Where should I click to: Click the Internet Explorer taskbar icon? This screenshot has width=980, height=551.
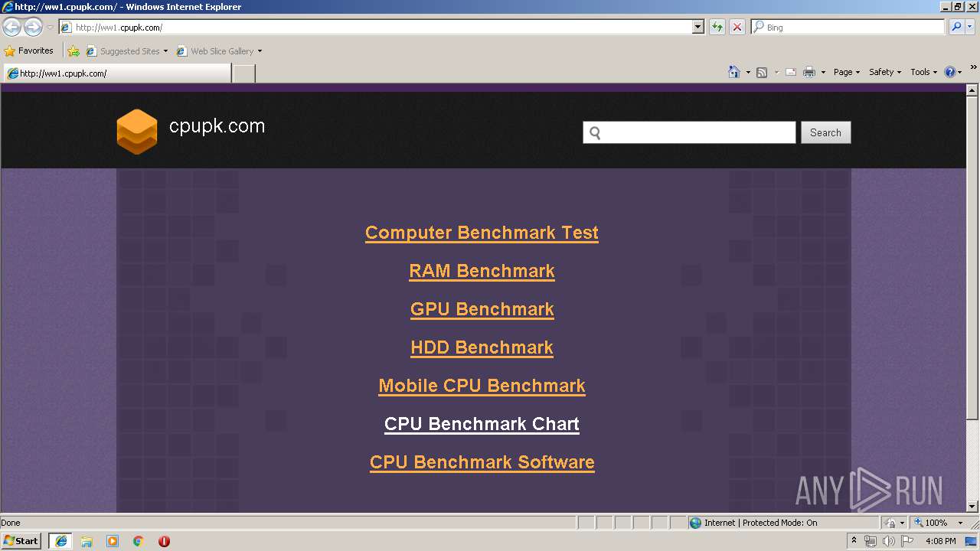click(x=60, y=541)
